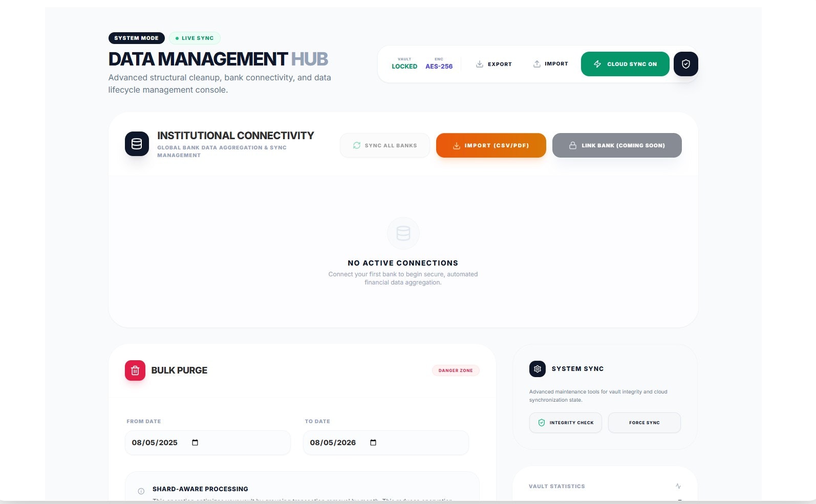This screenshot has width=816, height=504.
Task: Click the To Date field showing 08/05/2026
Action: pos(386,443)
